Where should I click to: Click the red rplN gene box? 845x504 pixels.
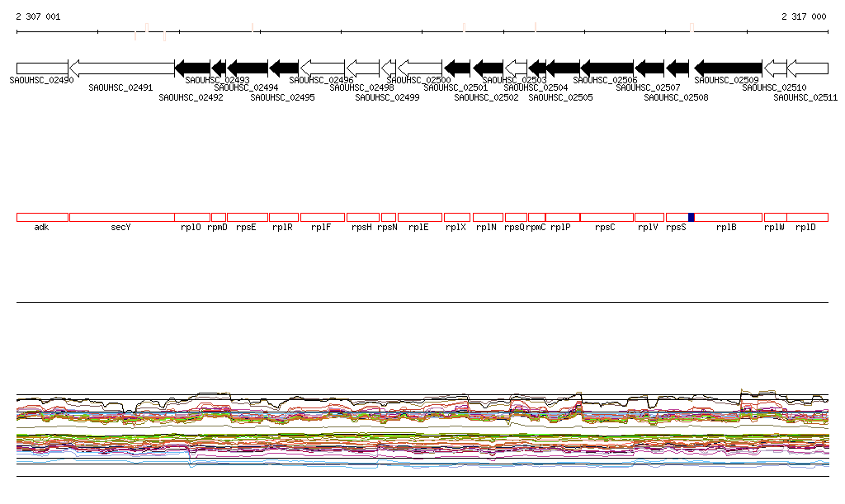pos(489,218)
